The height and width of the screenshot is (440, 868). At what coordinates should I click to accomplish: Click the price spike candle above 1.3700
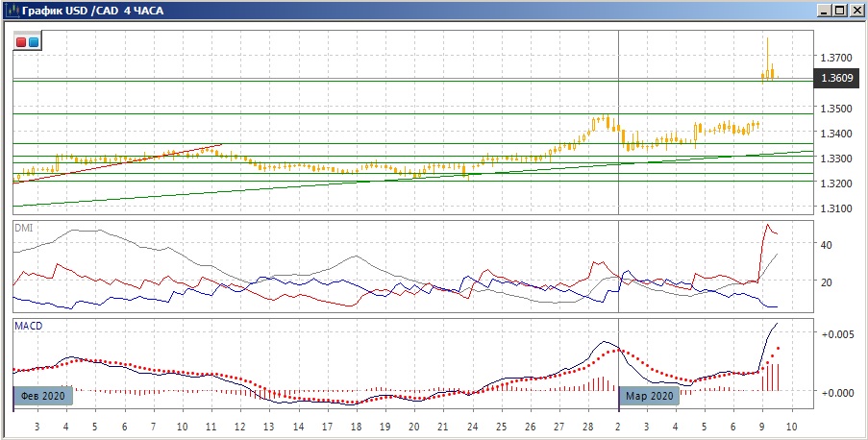coord(767,48)
